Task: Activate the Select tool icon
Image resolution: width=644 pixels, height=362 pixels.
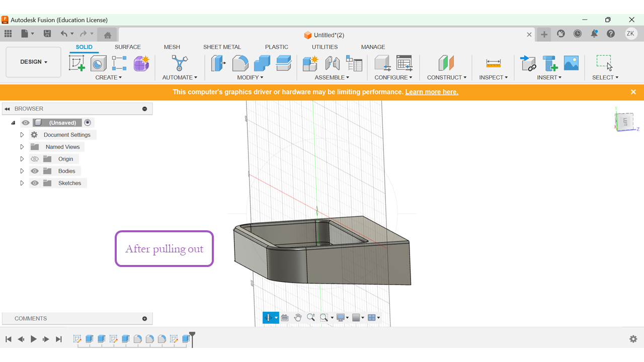Action: pos(604,63)
